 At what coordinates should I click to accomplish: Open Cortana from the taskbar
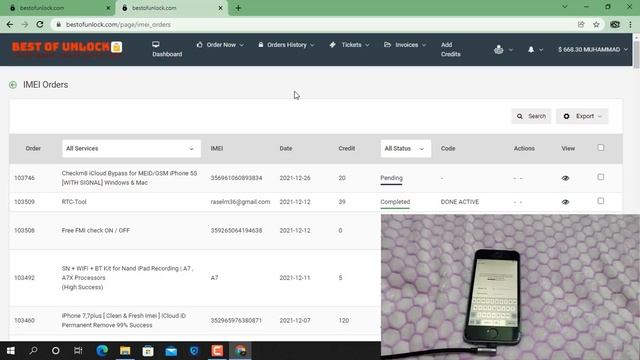56,351
